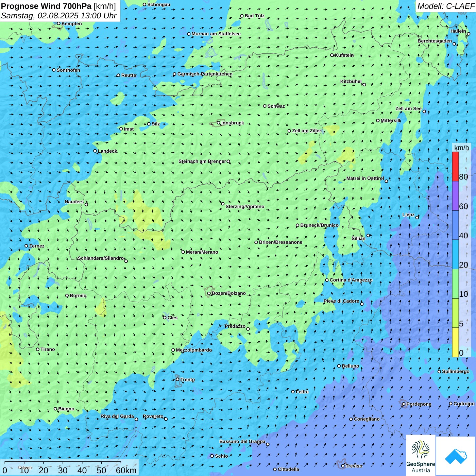Viewport: 476px width, 476px height.
Task: Click the Kitzbühel location dot
Action: [364, 84]
